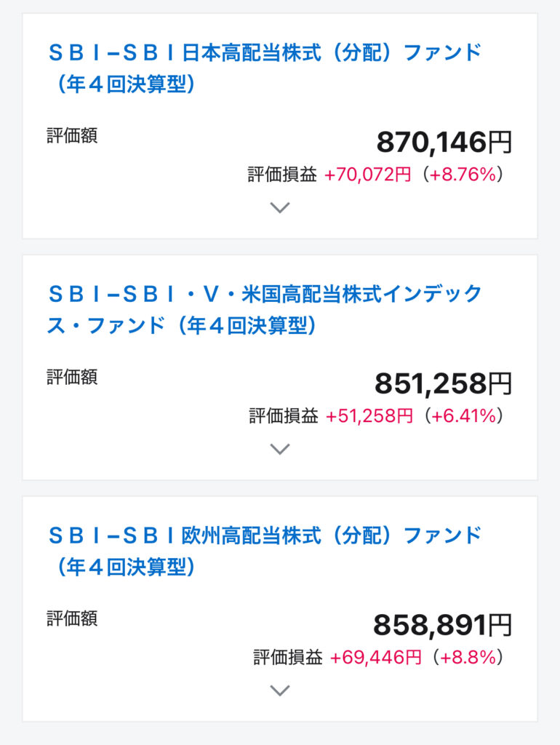Open SBI・V・米国高配当株式インデックス・ファンド link

[x=265, y=309]
